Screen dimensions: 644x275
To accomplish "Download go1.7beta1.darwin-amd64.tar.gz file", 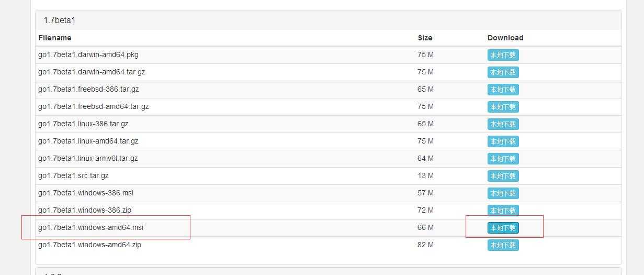I will coord(503,72).
